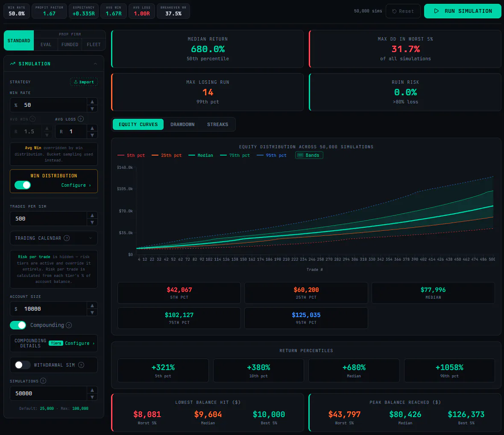
Task: Toggle the Win Distribution switch
Action: point(23,185)
